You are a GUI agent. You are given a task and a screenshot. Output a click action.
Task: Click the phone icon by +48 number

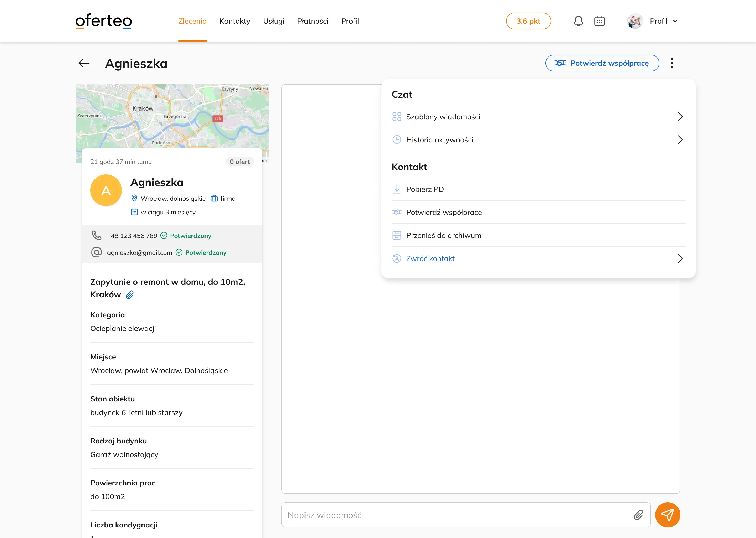coord(96,236)
